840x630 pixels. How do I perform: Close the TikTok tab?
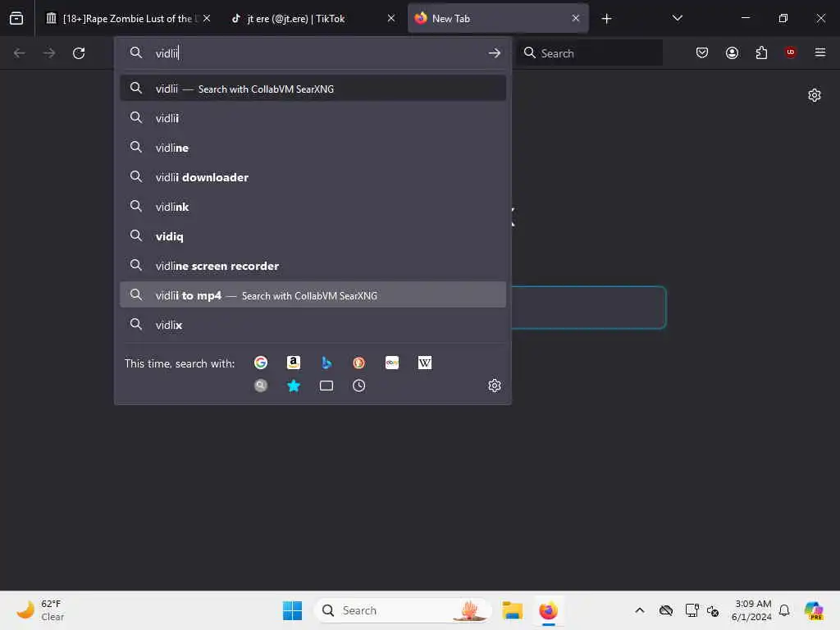tap(391, 18)
